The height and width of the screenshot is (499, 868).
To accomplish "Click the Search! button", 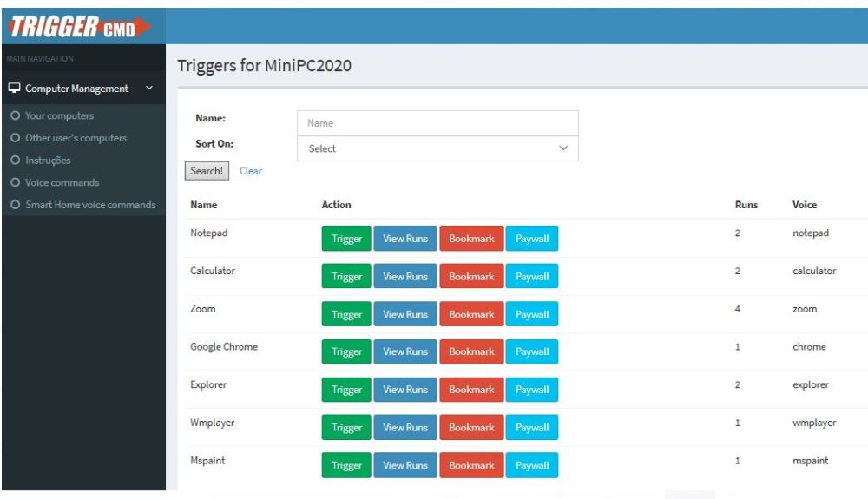I will click(x=207, y=171).
